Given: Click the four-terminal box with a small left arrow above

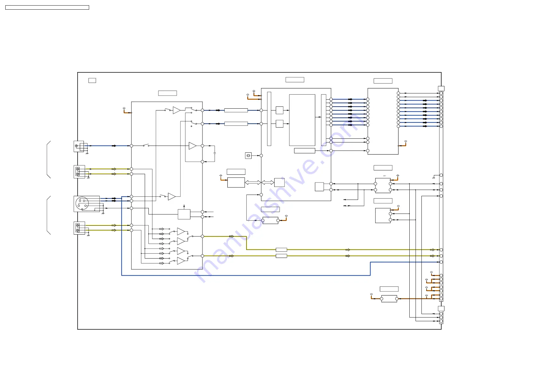Looking at the screenshot, I should [x=383, y=186].
